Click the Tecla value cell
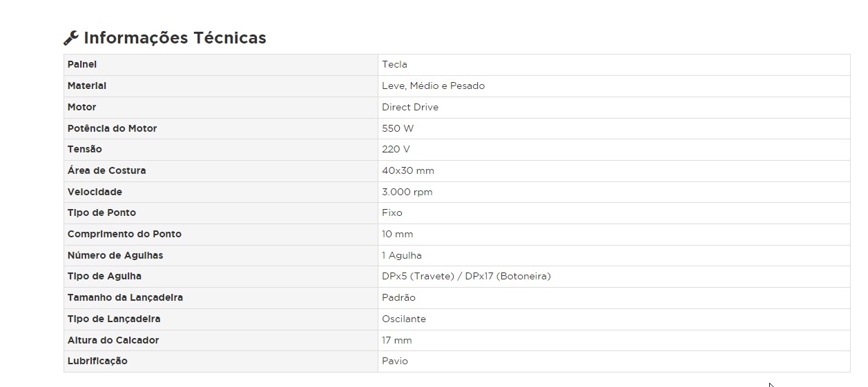The image size is (868, 387). click(x=394, y=65)
